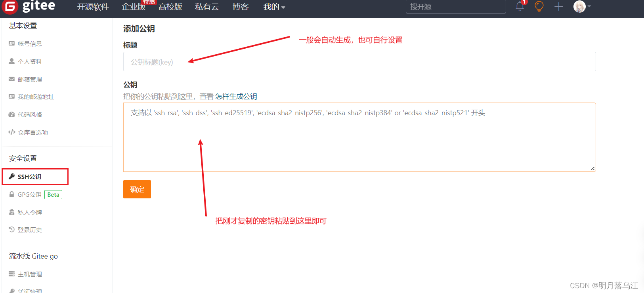
Task: Click the SSH公钥 key icon
Action: 11,177
